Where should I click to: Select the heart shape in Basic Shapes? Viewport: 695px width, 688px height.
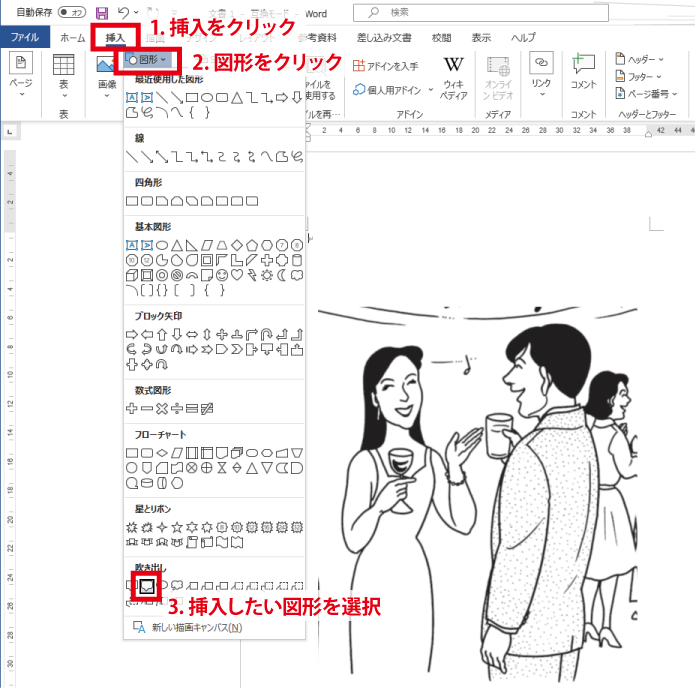237,275
